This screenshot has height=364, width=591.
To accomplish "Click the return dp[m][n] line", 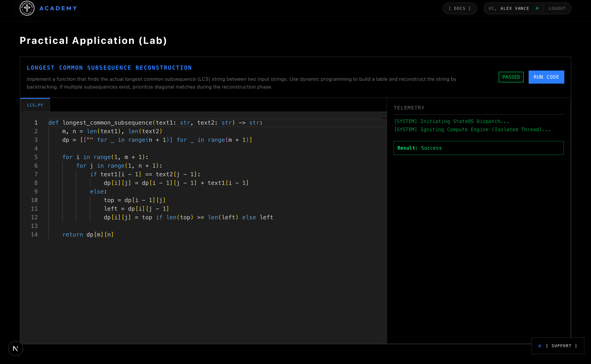I will (88, 234).
